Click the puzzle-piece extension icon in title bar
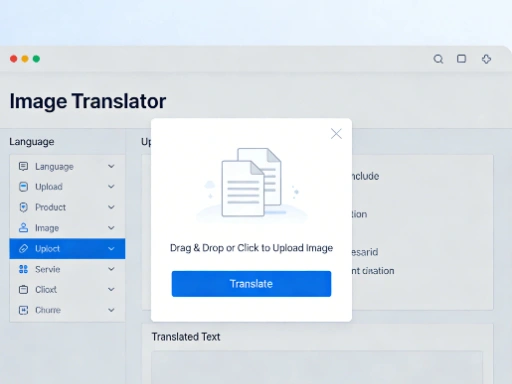 [x=486, y=59]
